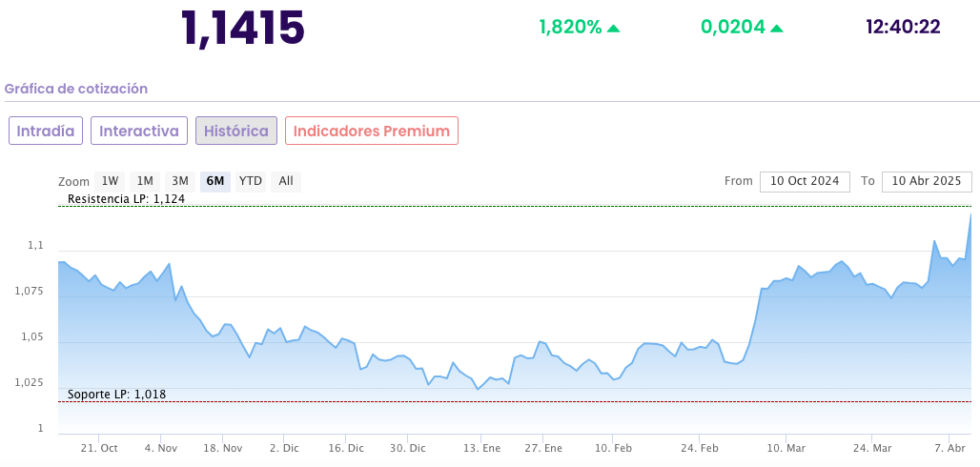Click green up arrow beside 0,0204
Viewport: 980px width, 467px height.
point(777,28)
